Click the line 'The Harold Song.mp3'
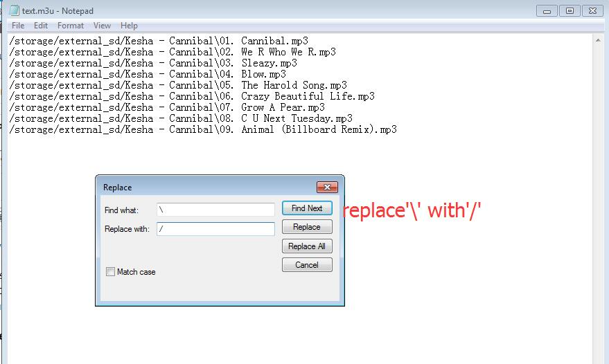Image resolution: width=609 pixels, height=364 pixels. 178,85
